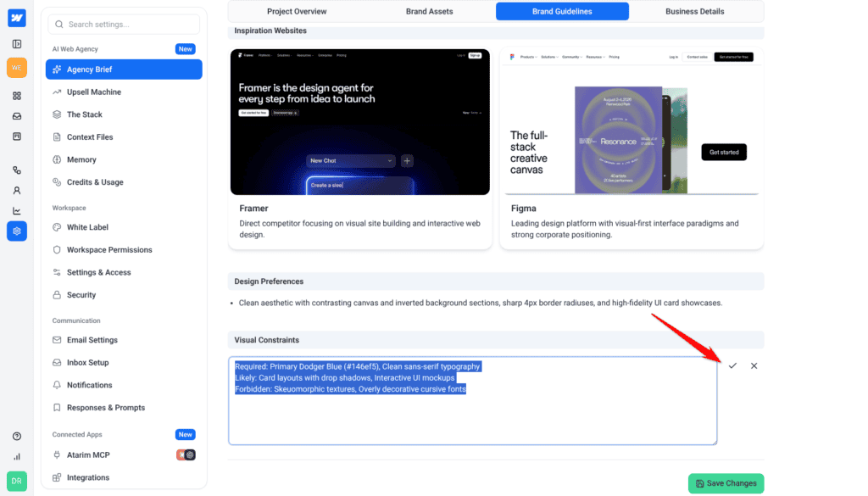This screenshot has width=868, height=496.
Task: Click the Notifications bell icon
Action: tap(57, 385)
